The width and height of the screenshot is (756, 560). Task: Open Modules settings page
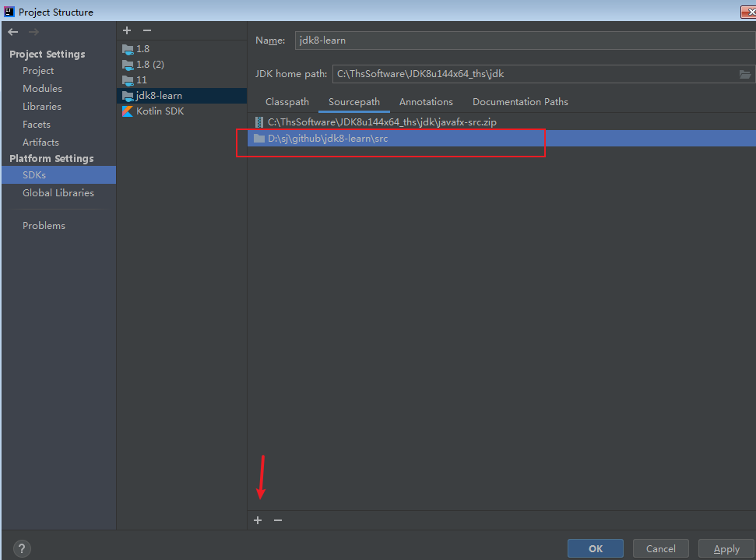coord(42,88)
